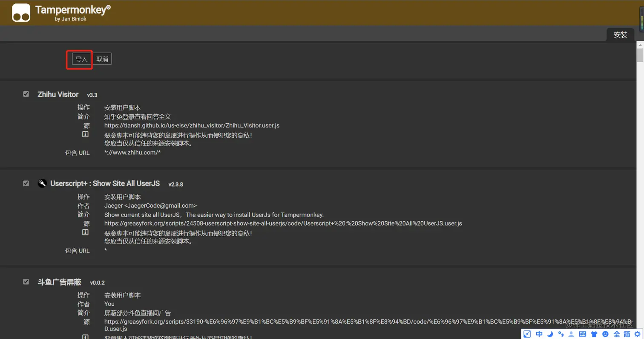
Task: Click the *://www.zhihu.com/* include URL
Action: coord(132,153)
